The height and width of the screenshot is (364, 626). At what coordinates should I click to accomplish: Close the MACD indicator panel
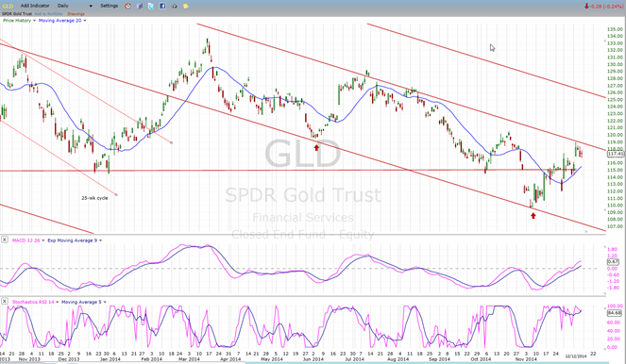4,240
